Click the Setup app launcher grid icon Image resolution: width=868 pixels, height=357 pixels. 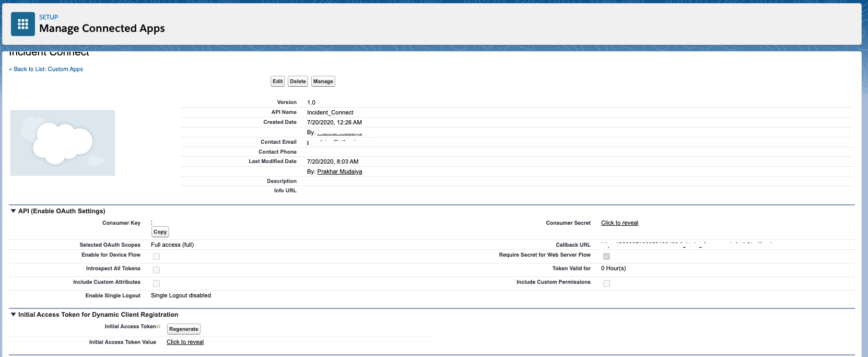[23, 24]
